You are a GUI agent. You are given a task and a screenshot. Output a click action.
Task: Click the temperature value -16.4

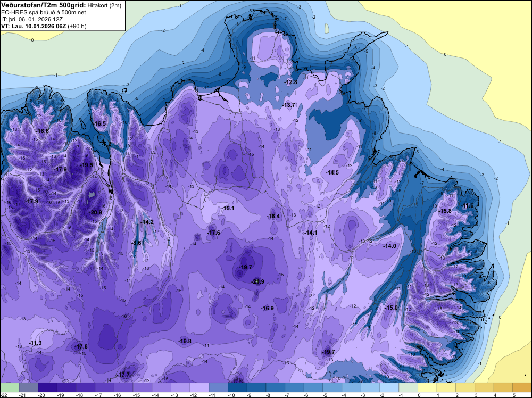(273, 216)
